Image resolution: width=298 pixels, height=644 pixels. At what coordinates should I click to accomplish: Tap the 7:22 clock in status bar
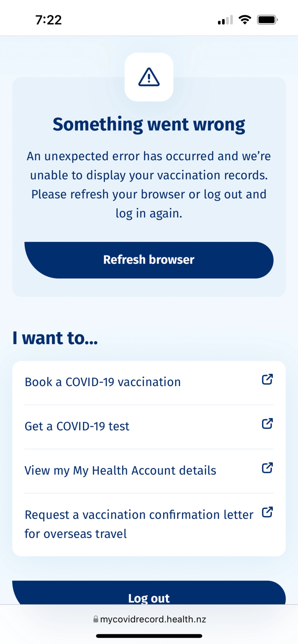pyautogui.click(x=48, y=20)
